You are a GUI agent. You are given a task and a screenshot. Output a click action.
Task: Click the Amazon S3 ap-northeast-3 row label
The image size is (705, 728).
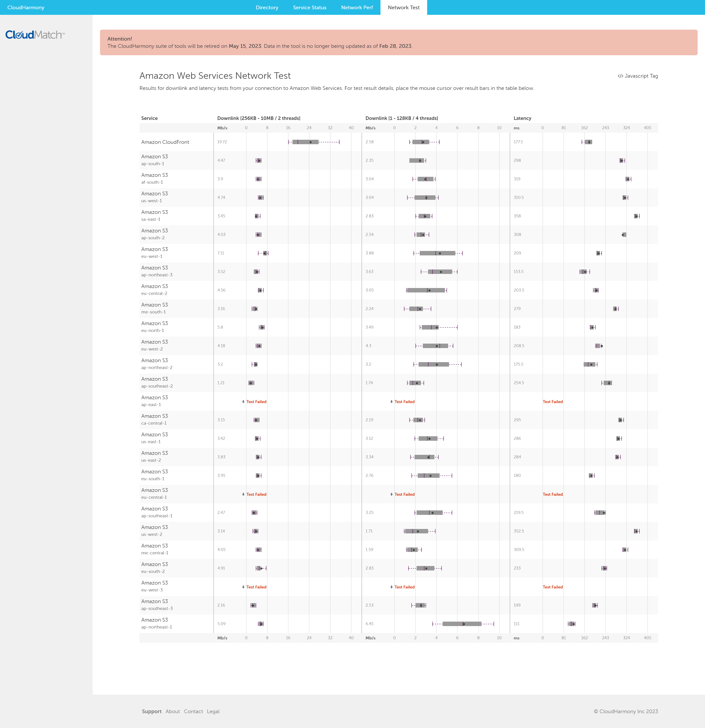pyautogui.click(x=157, y=272)
